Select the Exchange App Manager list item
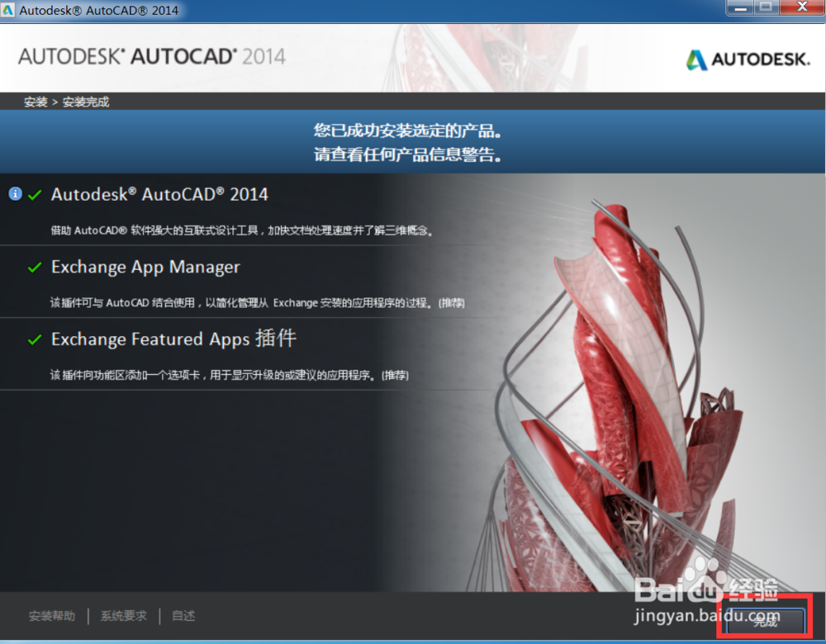826x644 pixels. pos(145,268)
